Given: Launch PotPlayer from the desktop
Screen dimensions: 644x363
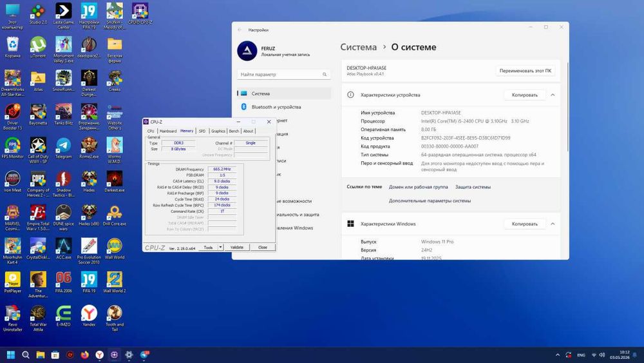Looking at the screenshot, I should [x=13, y=282].
